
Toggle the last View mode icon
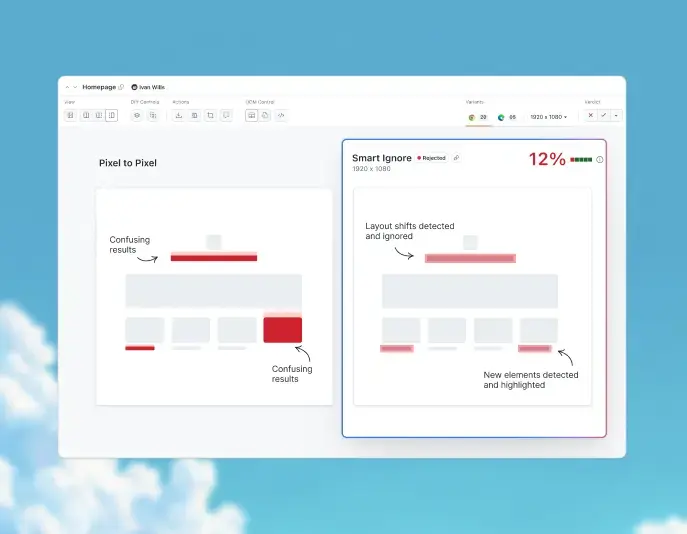click(112, 116)
